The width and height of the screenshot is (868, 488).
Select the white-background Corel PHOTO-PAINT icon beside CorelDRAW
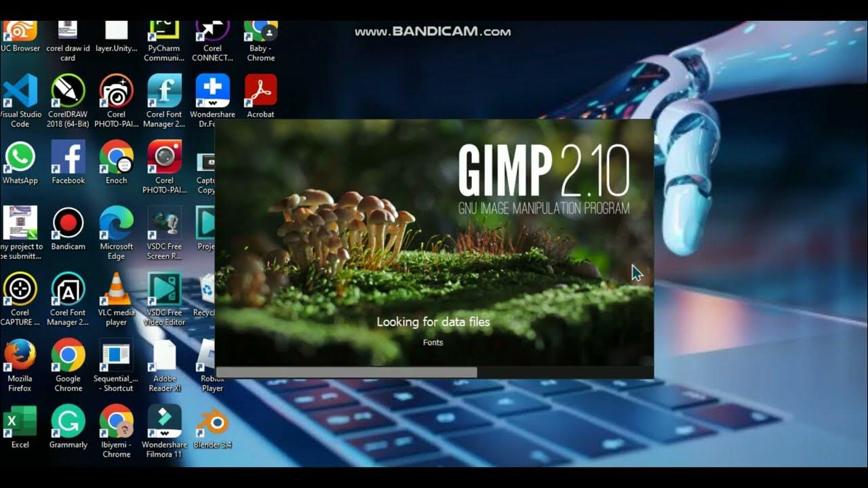(x=116, y=101)
